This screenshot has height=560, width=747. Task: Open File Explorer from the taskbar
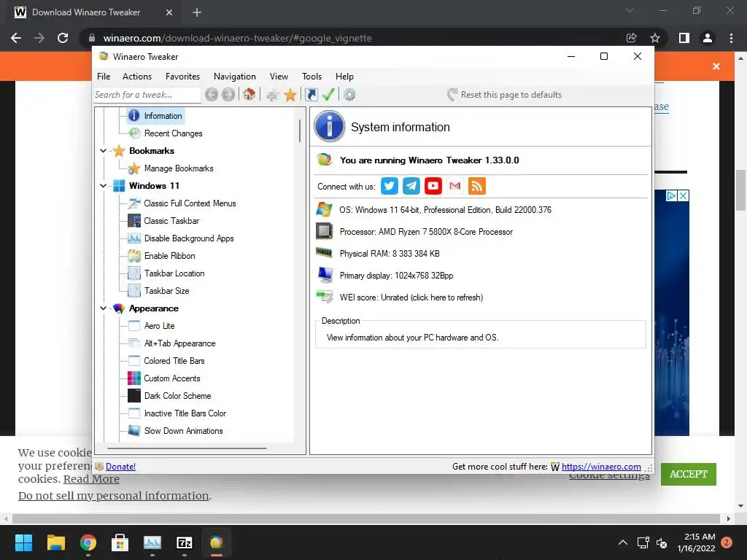pyautogui.click(x=55, y=542)
